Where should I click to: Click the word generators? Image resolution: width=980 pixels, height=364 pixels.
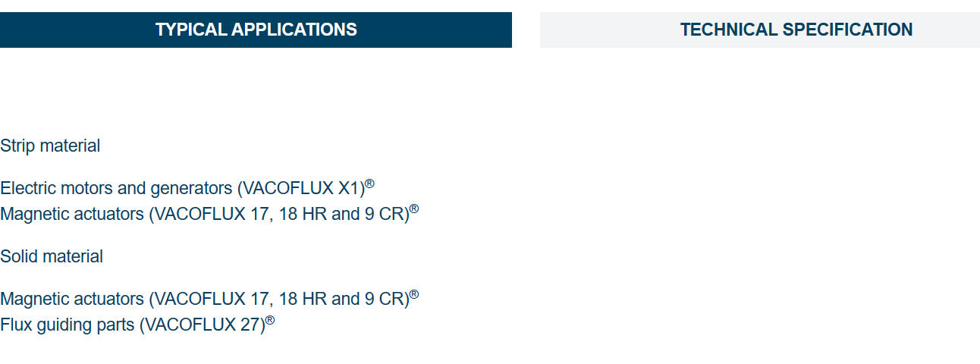coord(192,189)
